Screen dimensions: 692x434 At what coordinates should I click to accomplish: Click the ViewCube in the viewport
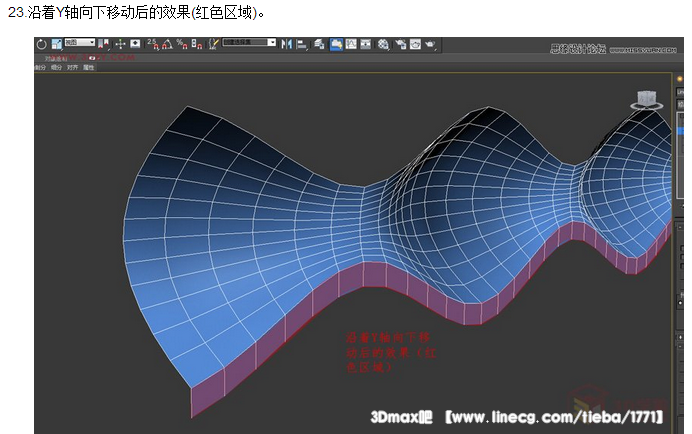click(647, 100)
